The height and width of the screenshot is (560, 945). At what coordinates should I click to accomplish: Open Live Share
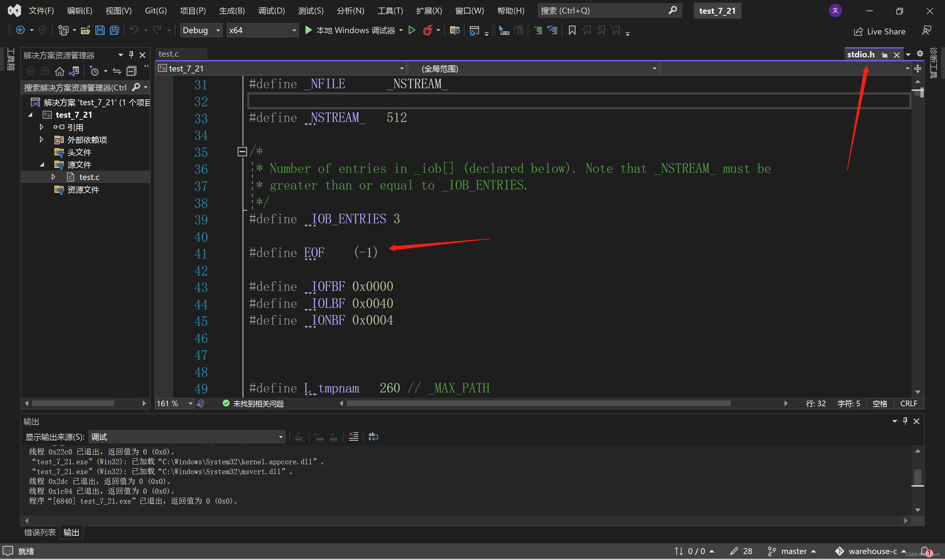[x=879, y=31]
